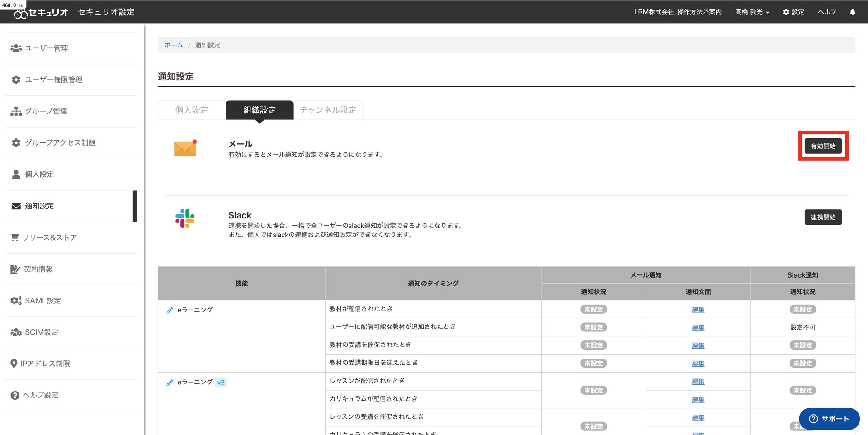Click the 設定不可 cell in Slack通知 column
This screenshot has height=435, width=868.
pyautogui.click(x=803, y=327)
